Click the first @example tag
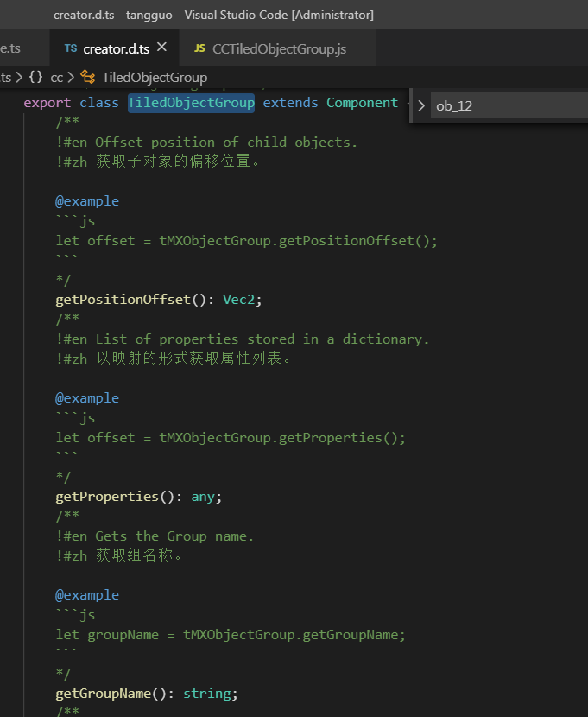Viewport: 588px width, 717px height. pos(87,201)
